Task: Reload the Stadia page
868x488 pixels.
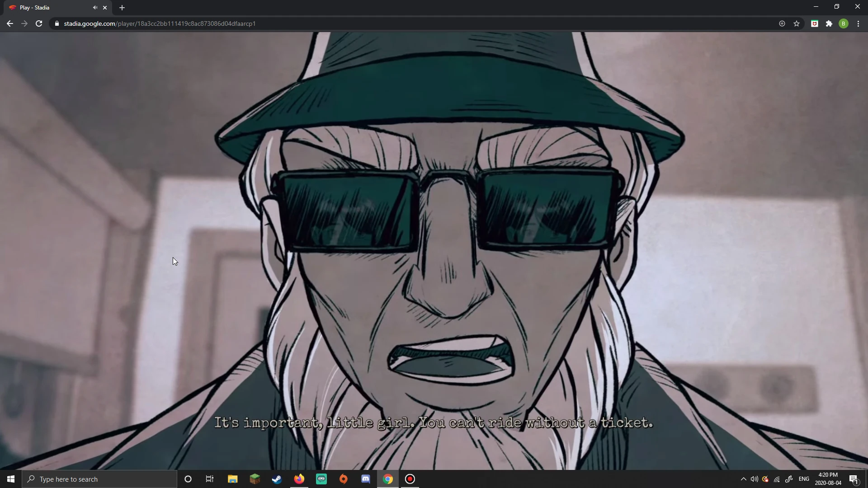Action: (39, 23)
